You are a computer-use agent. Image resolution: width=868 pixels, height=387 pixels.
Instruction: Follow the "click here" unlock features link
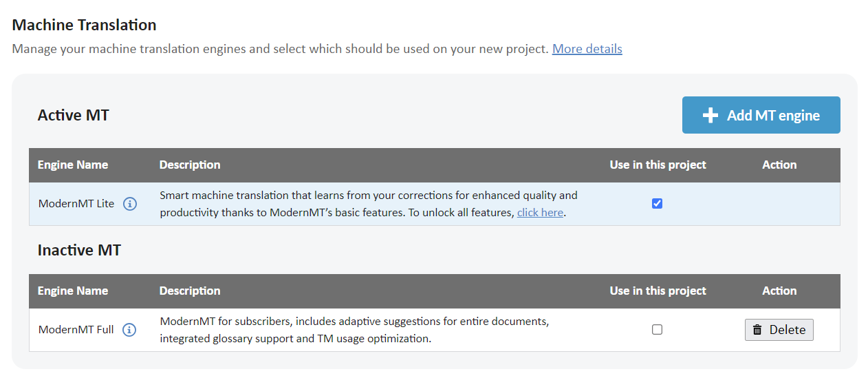click(540, 213)
